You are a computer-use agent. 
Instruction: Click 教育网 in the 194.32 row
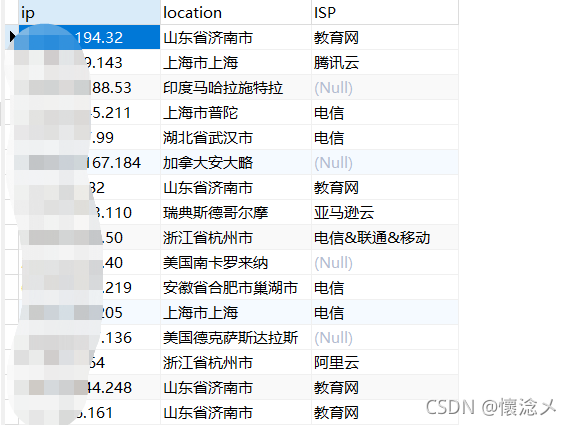click(336, 37)
